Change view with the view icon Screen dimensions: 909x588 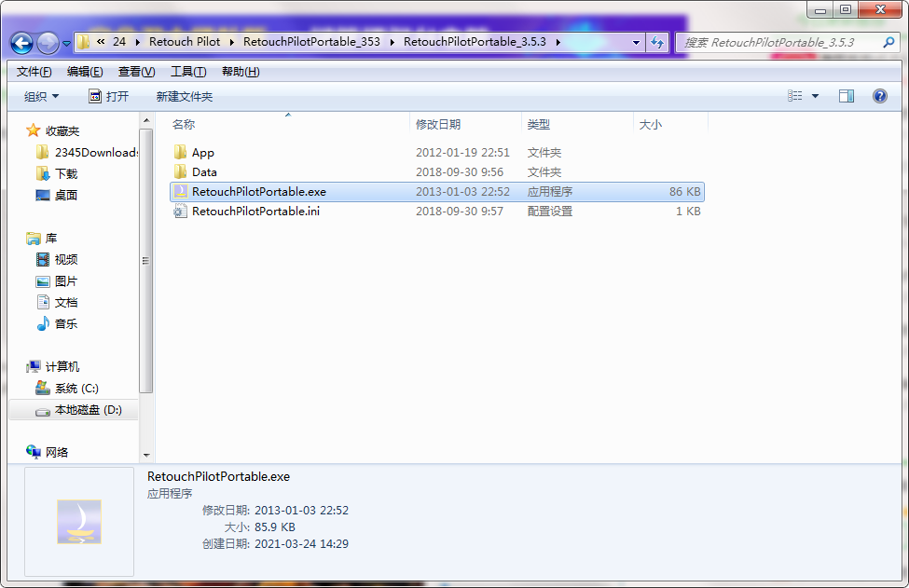[795, 96]
